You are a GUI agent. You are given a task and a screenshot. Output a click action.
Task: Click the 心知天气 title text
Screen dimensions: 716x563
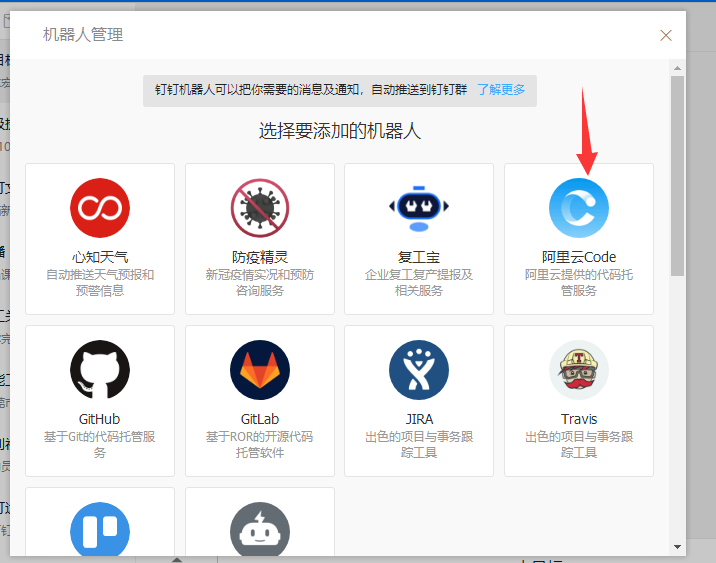pos(100,257)
